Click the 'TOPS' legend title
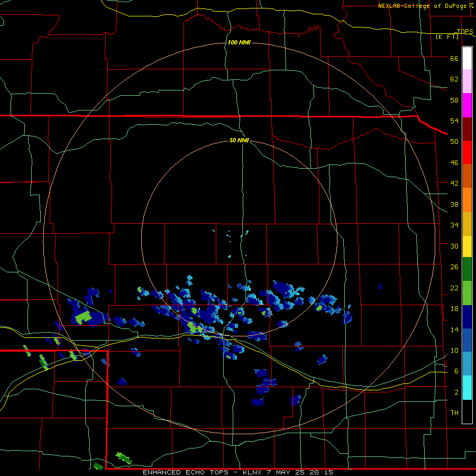Image resolution: width=476 pixels, height=476 pixels. click(465, 31)
